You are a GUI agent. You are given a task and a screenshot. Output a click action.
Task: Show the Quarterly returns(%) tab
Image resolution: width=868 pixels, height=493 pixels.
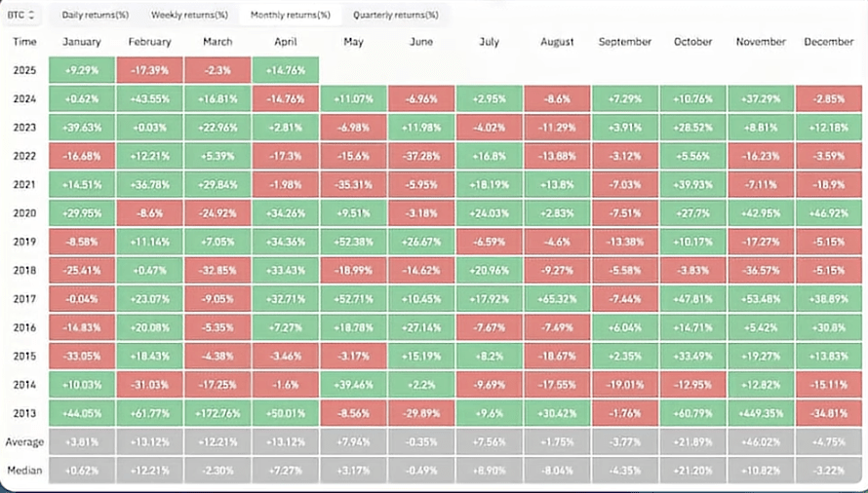point(395,16)
